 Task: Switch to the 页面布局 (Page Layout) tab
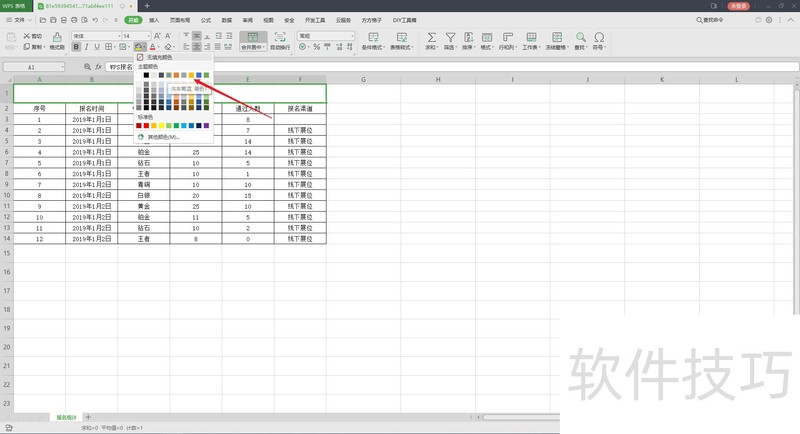point(180,20)
